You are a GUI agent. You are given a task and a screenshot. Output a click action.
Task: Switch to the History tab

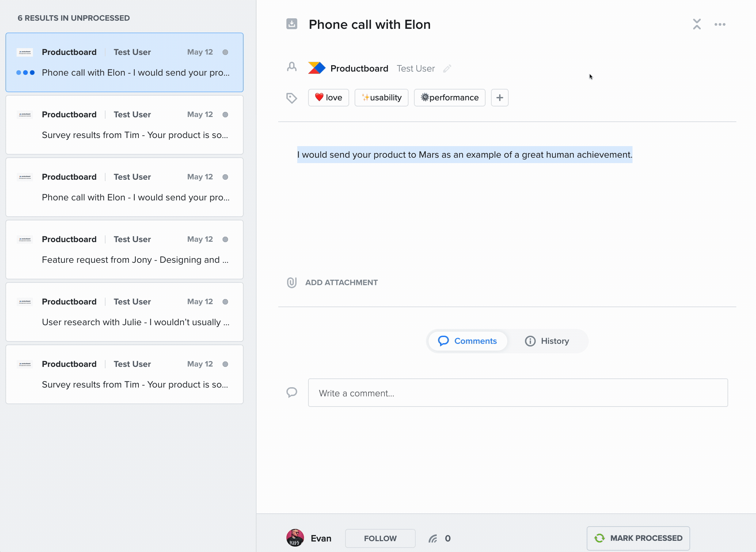pyautogui.click(x=547, y=341)
